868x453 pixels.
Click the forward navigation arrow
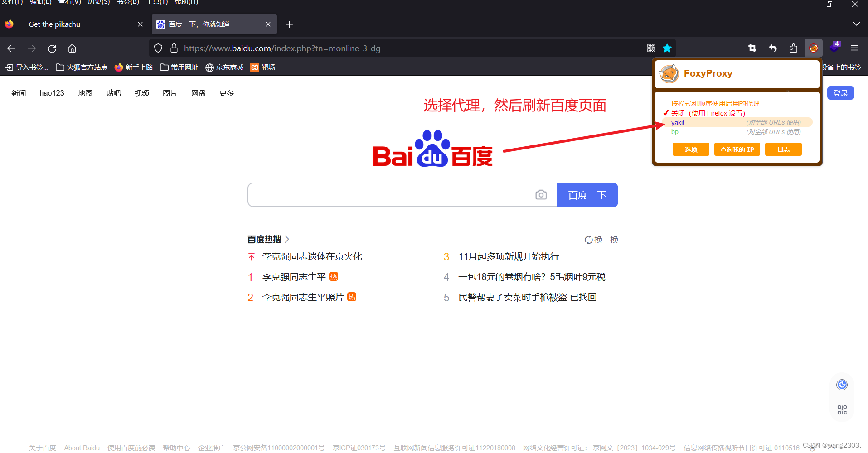(32, 48)
